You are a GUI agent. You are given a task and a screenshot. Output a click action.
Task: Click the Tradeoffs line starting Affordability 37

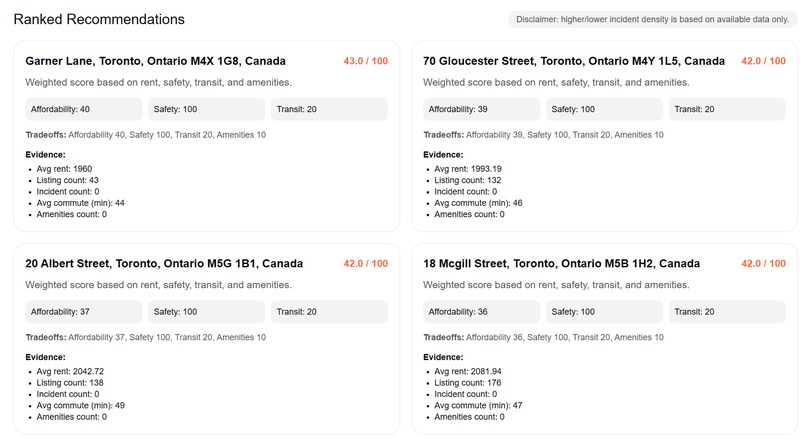(x=146, y=337)
